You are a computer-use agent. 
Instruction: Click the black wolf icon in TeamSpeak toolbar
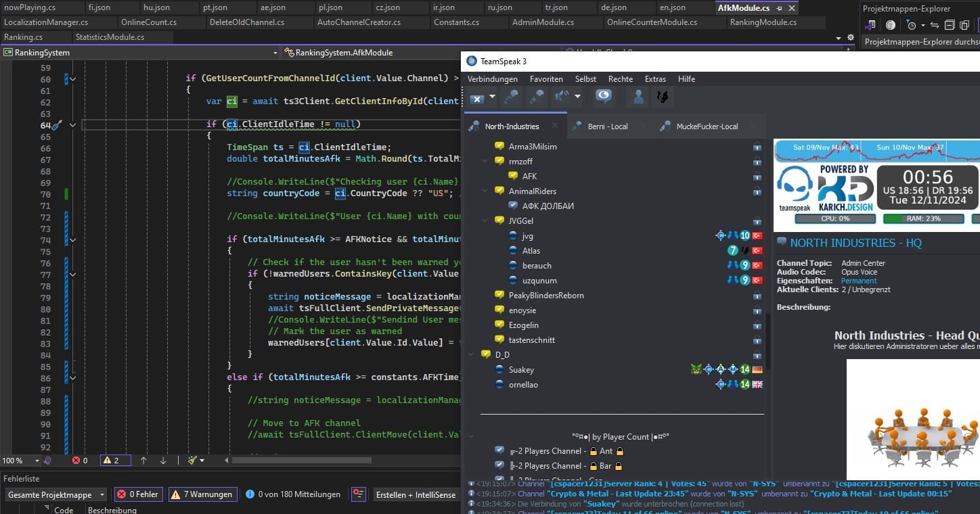[x=662, y=97]
